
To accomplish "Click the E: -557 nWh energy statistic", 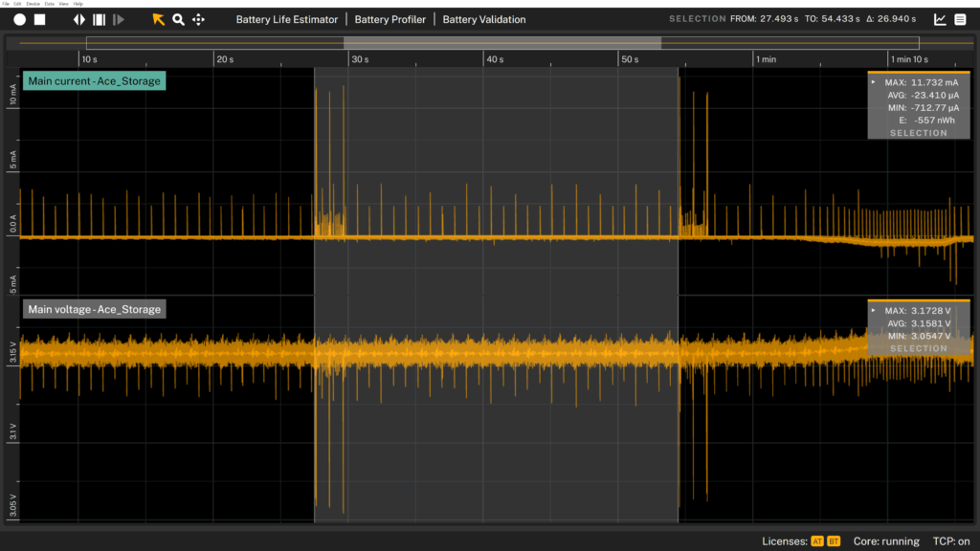I will pos(926,121).
